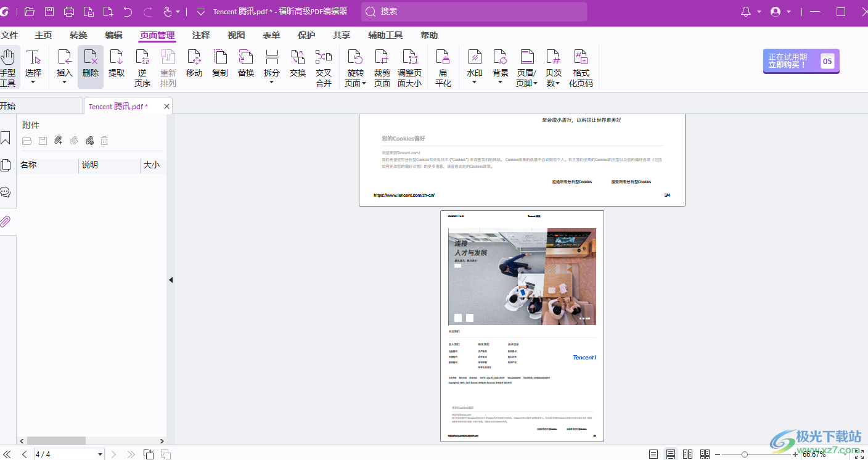Click the 删除 pages tool
Viewport: 868px width, 460px height.
click(91, 67)
